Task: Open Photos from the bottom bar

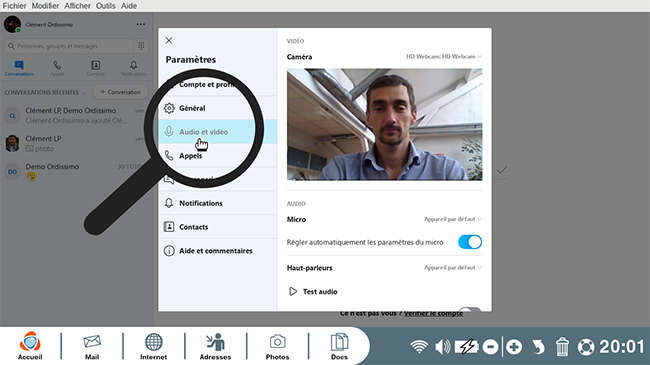Action: coord(277,346)
